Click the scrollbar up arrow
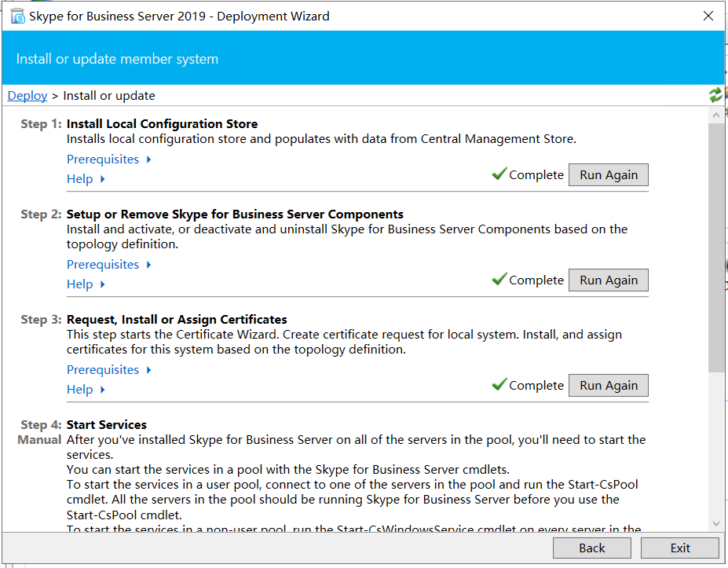728x568 pixels. click(x=716, y=115)
